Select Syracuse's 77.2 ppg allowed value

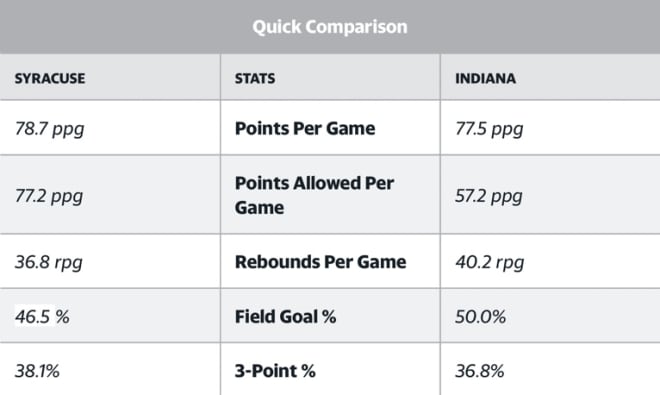tap(49, 197)
